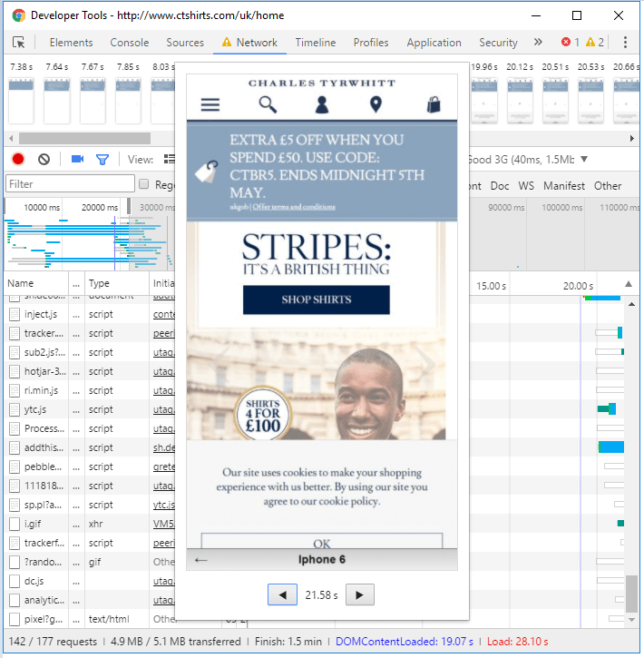Click the store locator pin icon
Image resolution: width=644 pixels, height=658 pixels.
[x=376, y=104]
